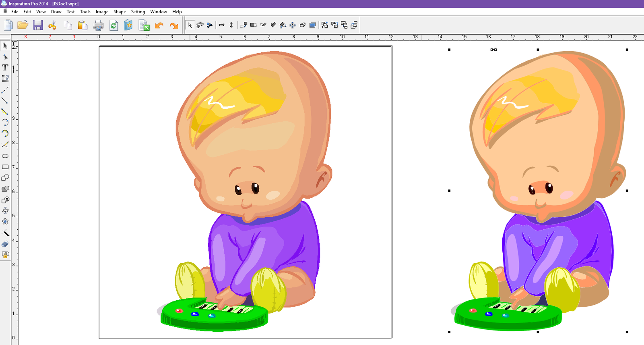Click the Redo arrow icon

pos(174,25)
